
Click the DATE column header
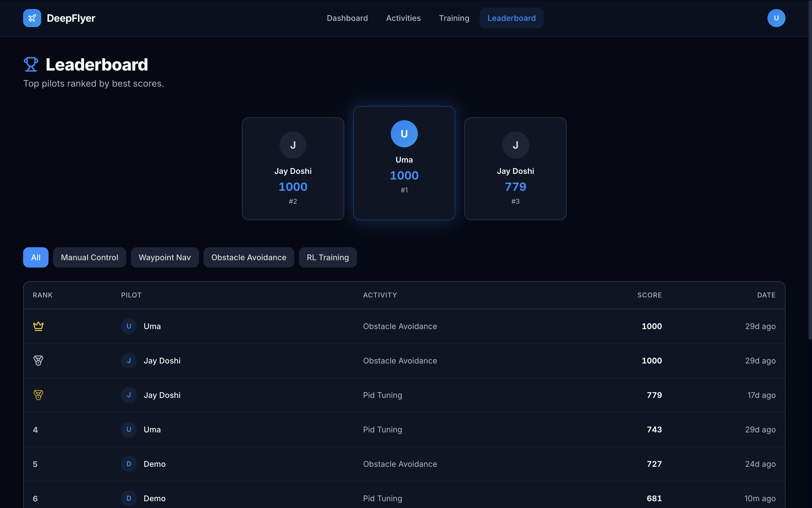[x=766, y=295]
